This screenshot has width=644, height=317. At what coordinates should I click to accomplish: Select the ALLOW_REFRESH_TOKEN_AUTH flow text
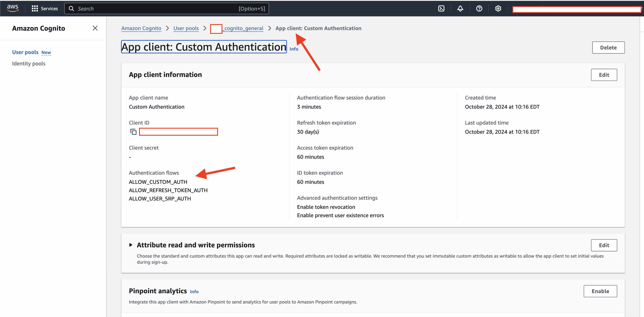pos(168,190)
